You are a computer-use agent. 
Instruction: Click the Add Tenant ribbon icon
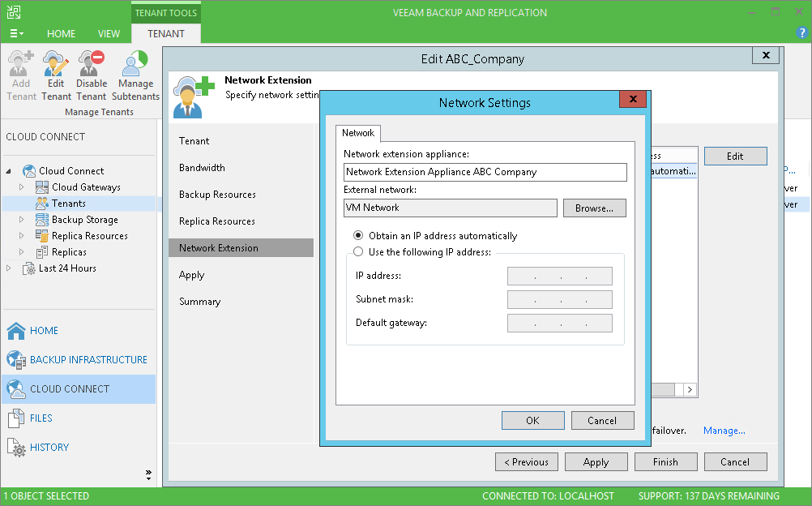pyautogui.click(x=21, y=63)
